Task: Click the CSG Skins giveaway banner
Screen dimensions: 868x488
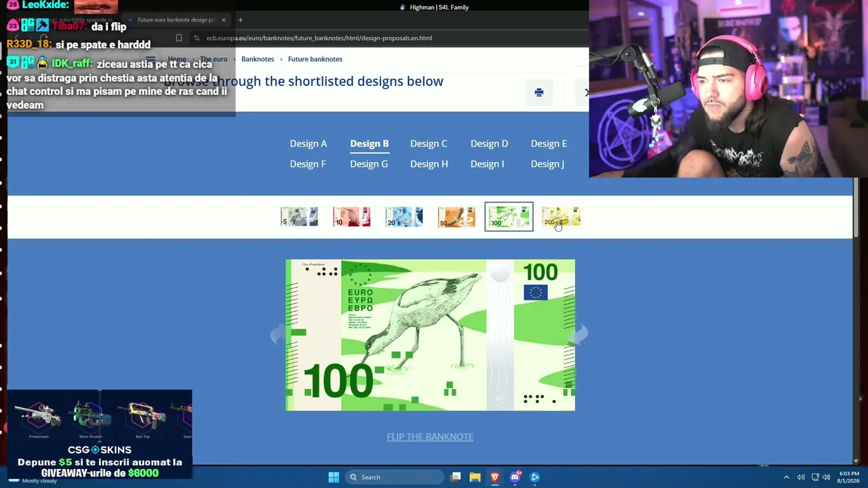Action: click(x=100, y=434)
